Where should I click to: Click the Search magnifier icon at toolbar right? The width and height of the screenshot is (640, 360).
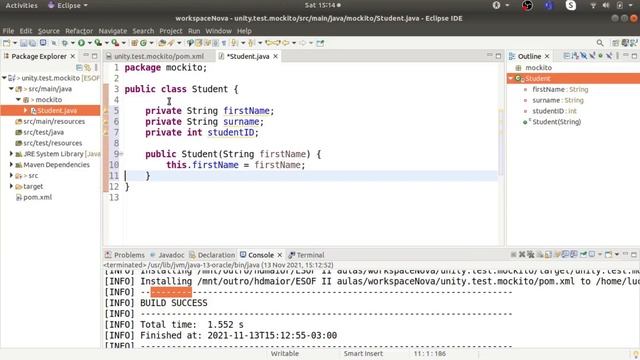tap(600, 43)
